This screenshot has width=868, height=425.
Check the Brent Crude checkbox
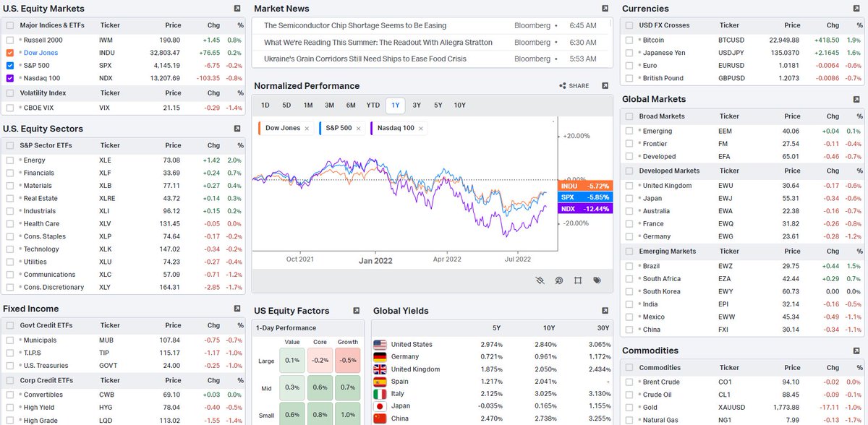[629, 382]
